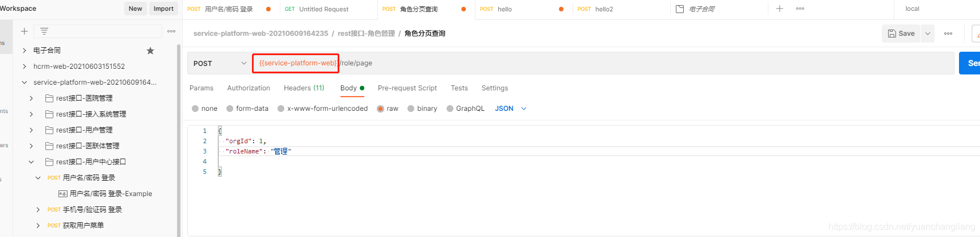Expand the 获取用户菜单 request
Image resolution: width=980 pixels, height=237 pixels.
38,226
